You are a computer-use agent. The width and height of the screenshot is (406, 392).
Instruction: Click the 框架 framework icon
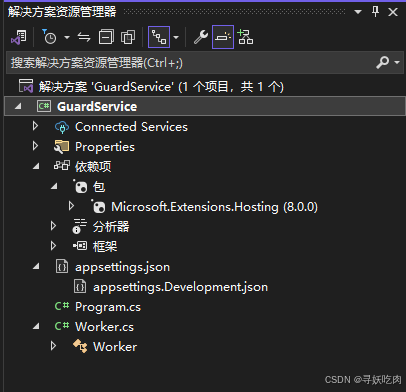click(x=80, y=246)
